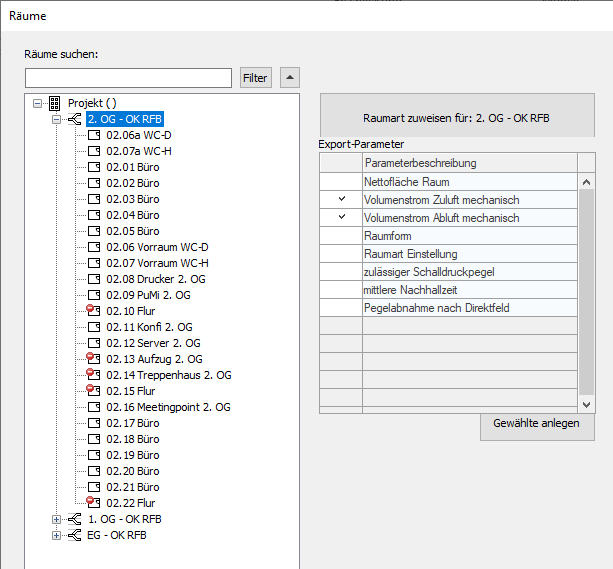Click mittlere Nachhallzeit parameter text
This screenshot has height=569, width=613.
tap(410, 290)
